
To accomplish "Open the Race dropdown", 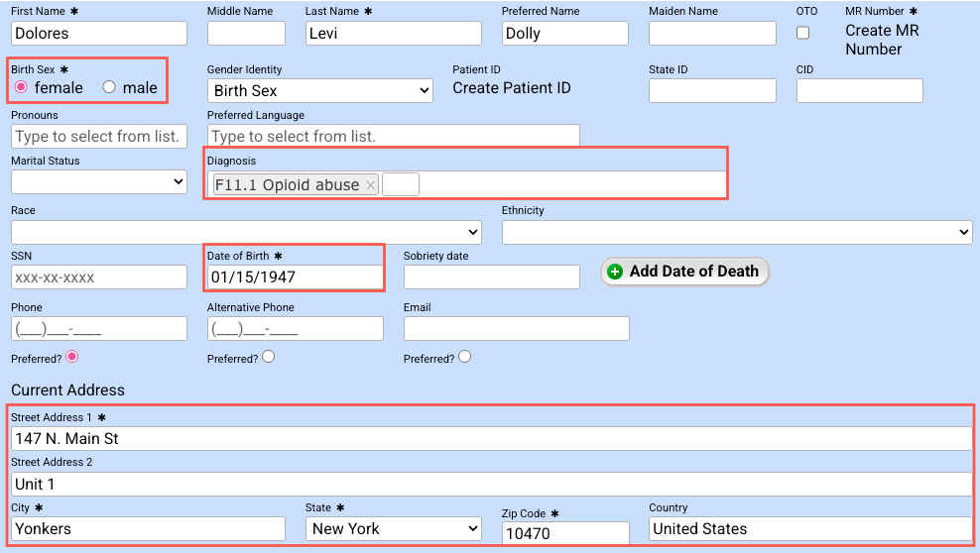I will point(246,232).
